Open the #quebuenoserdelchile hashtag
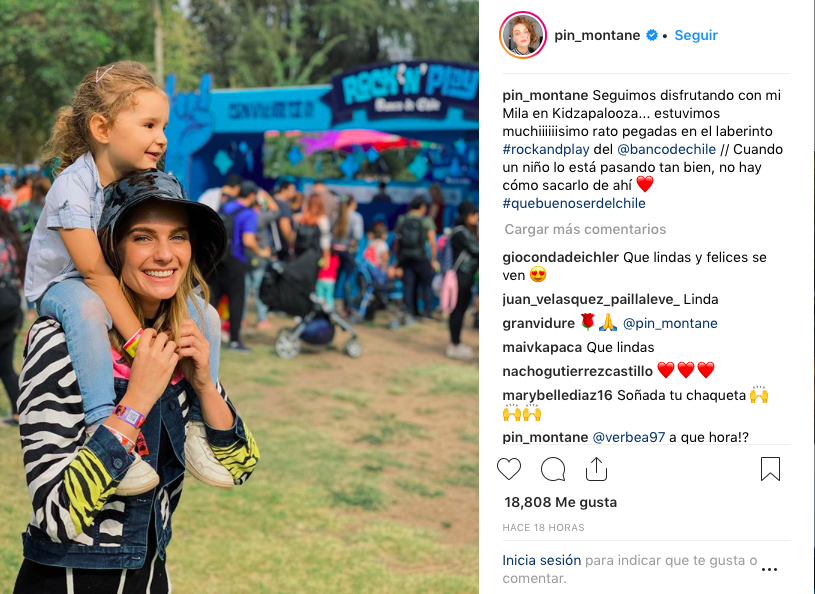 click(x=574, y=203)
